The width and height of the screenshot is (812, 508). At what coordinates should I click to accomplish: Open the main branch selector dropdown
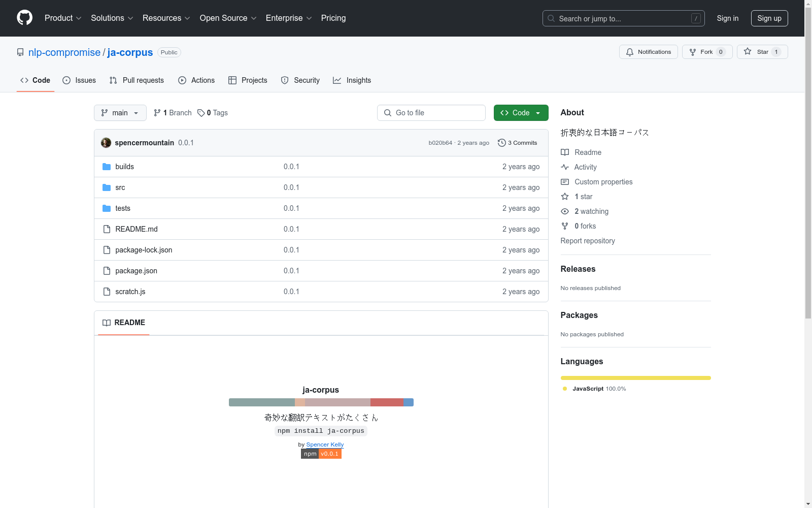click(x=120, y=113)
